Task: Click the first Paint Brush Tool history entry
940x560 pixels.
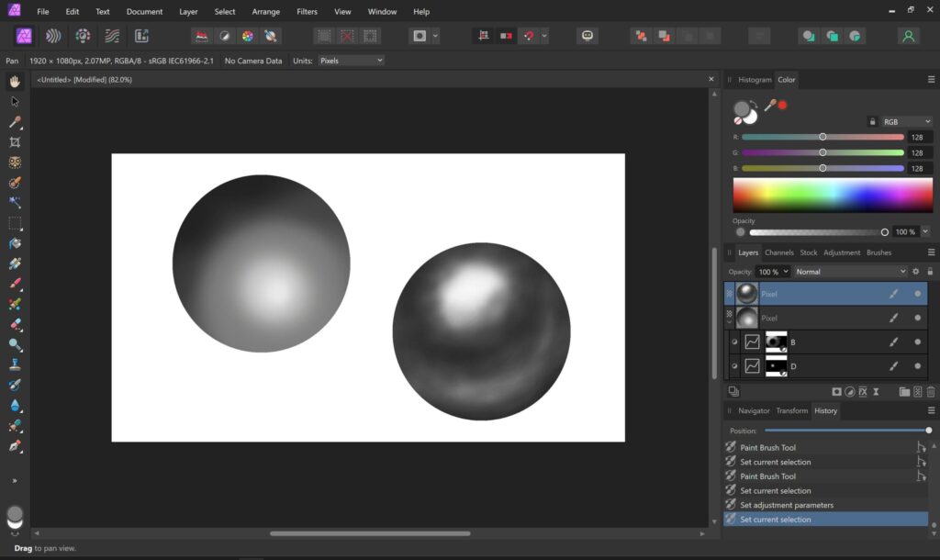Action: point(767,448)
